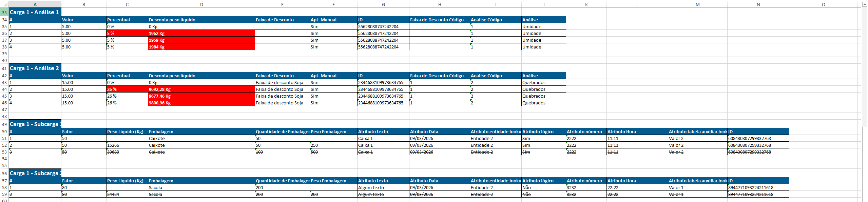The height and width of the screenshot is (202, 868).
Task: Click 'Apt. Manual' header in row 34
Action: [333, 20]
